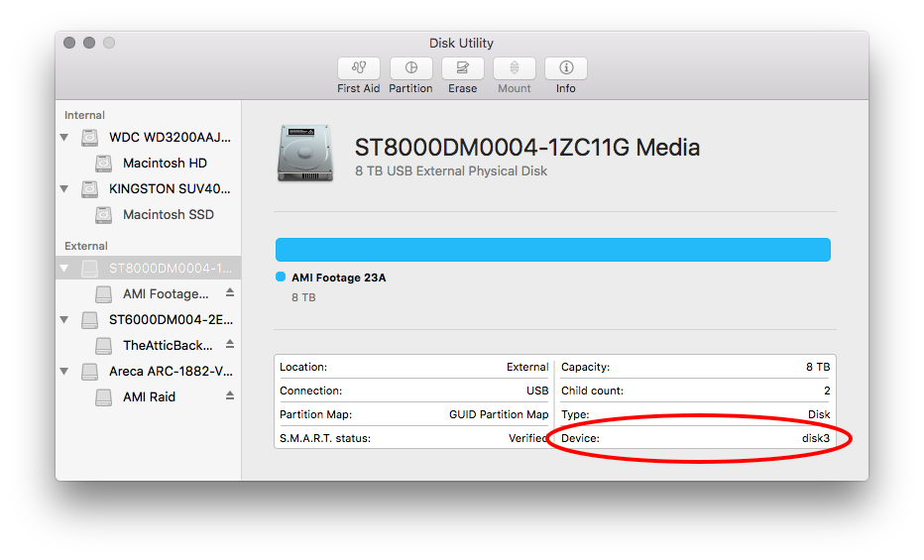Click the First Aid toolbar icon
This screenshot has width=924, height=560.
(x=359, y=68)
